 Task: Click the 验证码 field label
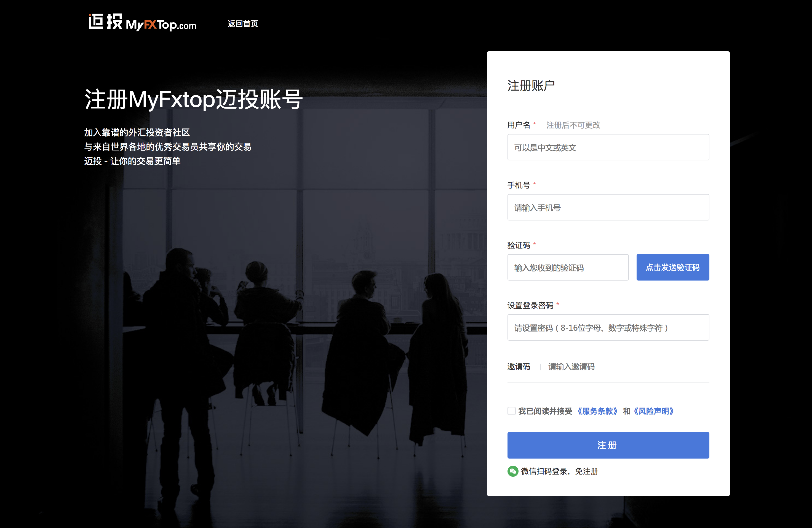[x=519, y=245]
